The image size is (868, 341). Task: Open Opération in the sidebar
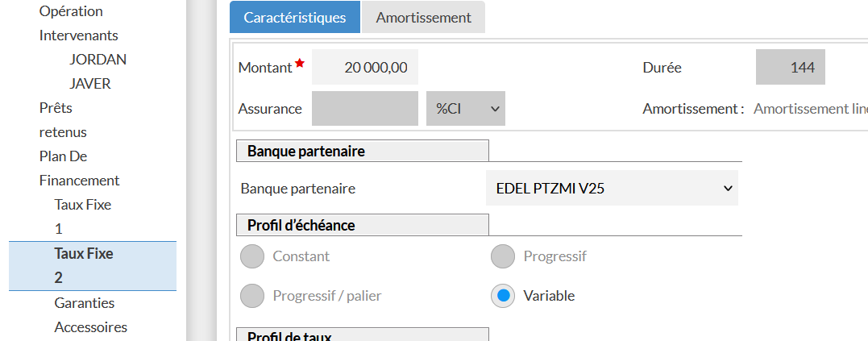71,11
